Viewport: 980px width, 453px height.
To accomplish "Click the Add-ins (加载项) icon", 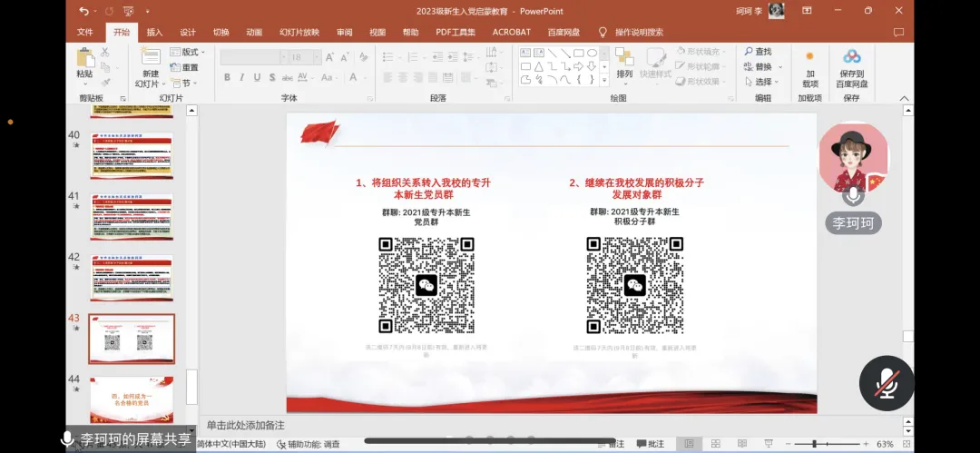I will 809,65.
